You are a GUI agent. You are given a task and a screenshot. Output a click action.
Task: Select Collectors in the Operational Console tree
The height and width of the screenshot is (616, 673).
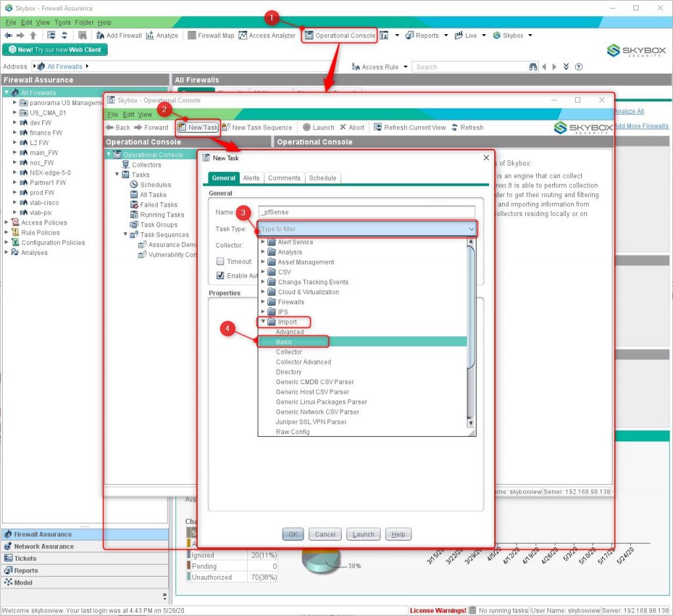tap(147, 165)
